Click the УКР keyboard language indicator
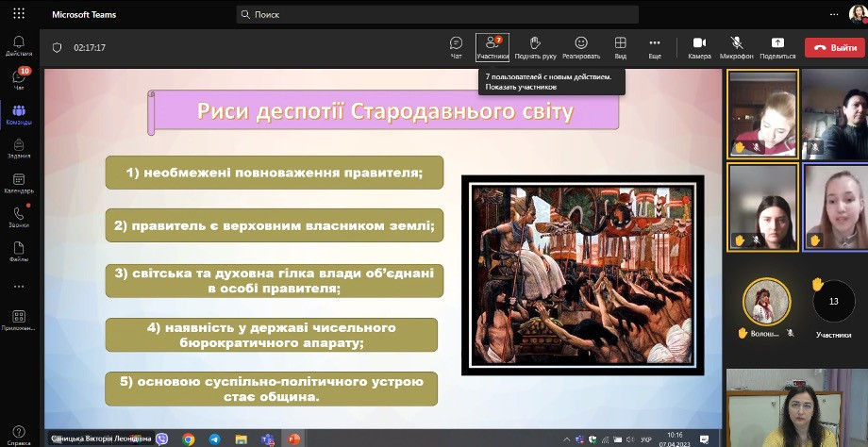Viewport: 868px width, 447px height. click(645, 439)
